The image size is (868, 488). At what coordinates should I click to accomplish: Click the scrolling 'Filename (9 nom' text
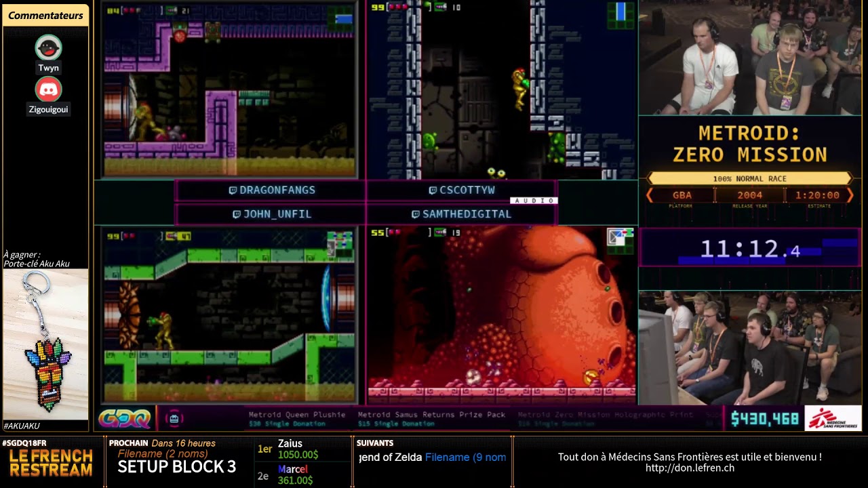tap(465, 457)
